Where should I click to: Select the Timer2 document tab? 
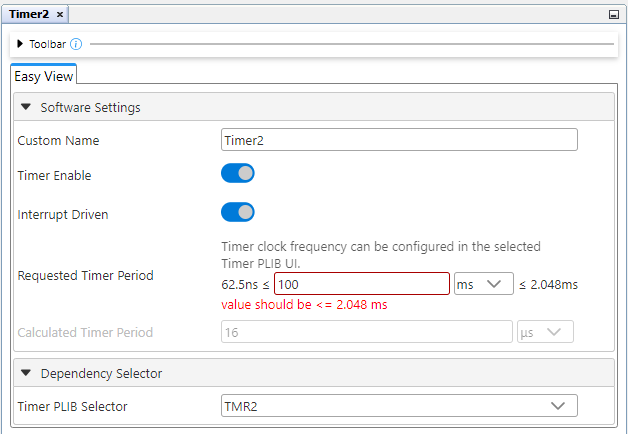click(28, 14)
